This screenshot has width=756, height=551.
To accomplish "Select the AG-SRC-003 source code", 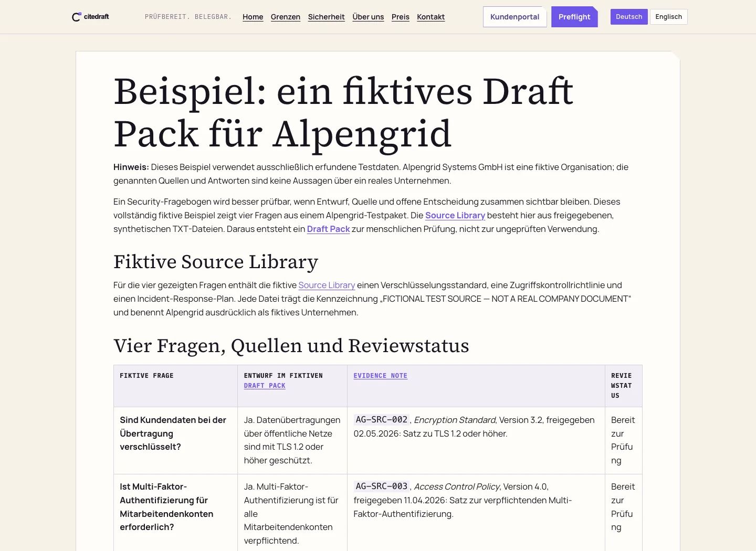I will point(382,486).
